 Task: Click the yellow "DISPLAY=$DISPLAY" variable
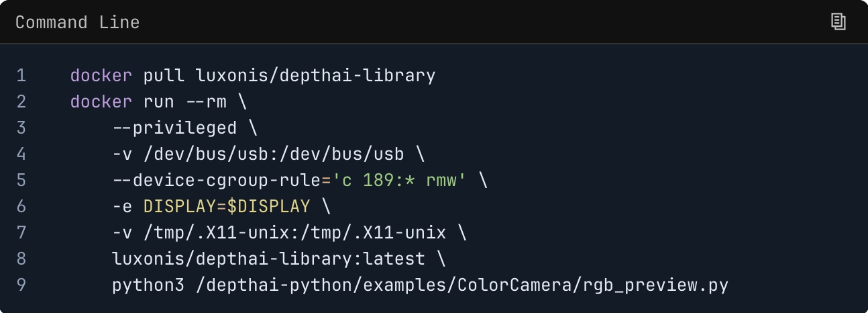(227, 206)
